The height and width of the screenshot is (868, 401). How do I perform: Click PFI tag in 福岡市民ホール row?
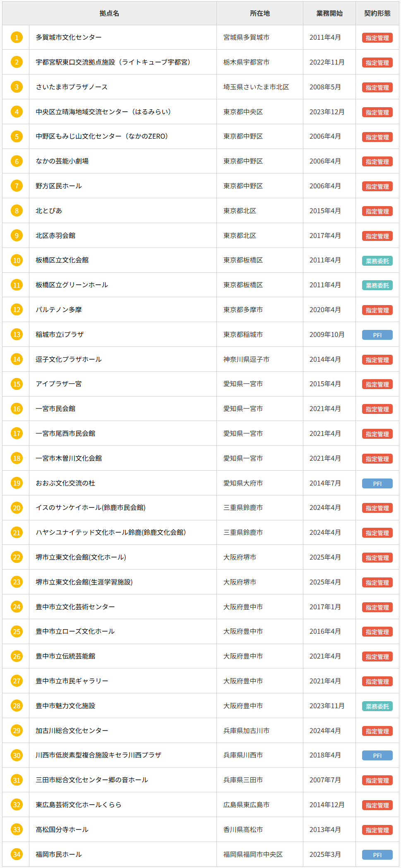pyautogui.click(x=377, y=855)
